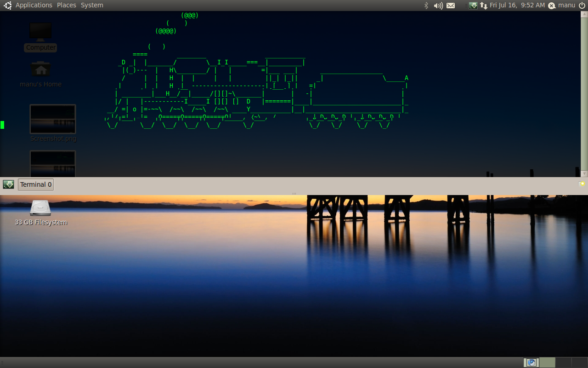
Task: Click the Bluetooth indicator icon
Action: pyautogui.click(x=426, y=5)
